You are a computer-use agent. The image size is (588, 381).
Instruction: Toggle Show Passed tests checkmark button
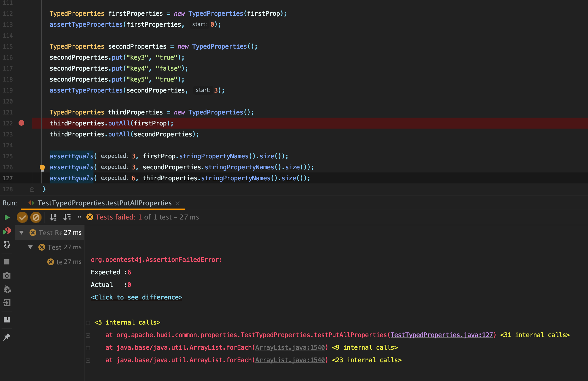(x=22, y=217)
